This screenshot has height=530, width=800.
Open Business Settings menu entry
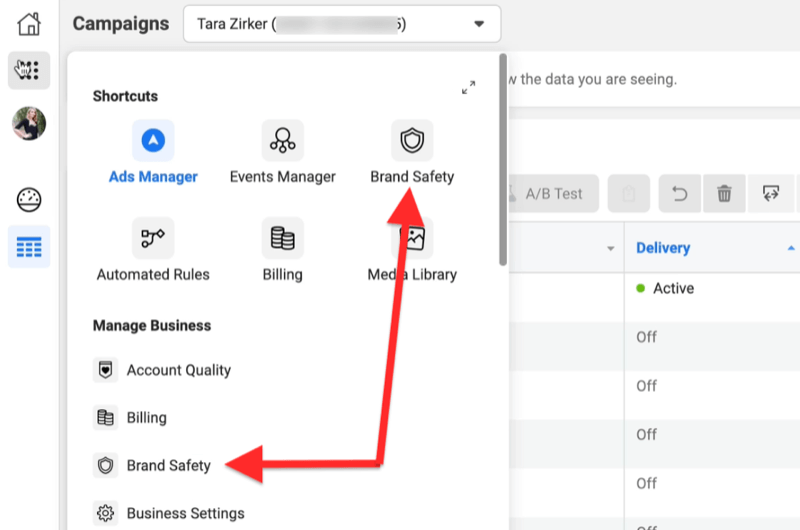169,513
